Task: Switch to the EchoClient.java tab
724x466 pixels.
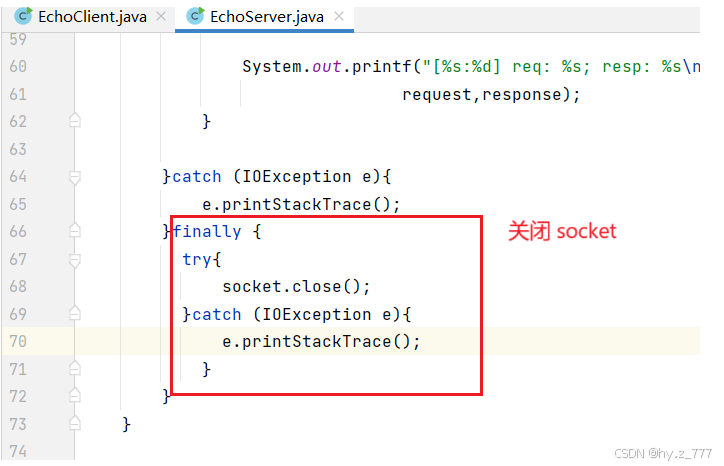Action: coord(88,17)
